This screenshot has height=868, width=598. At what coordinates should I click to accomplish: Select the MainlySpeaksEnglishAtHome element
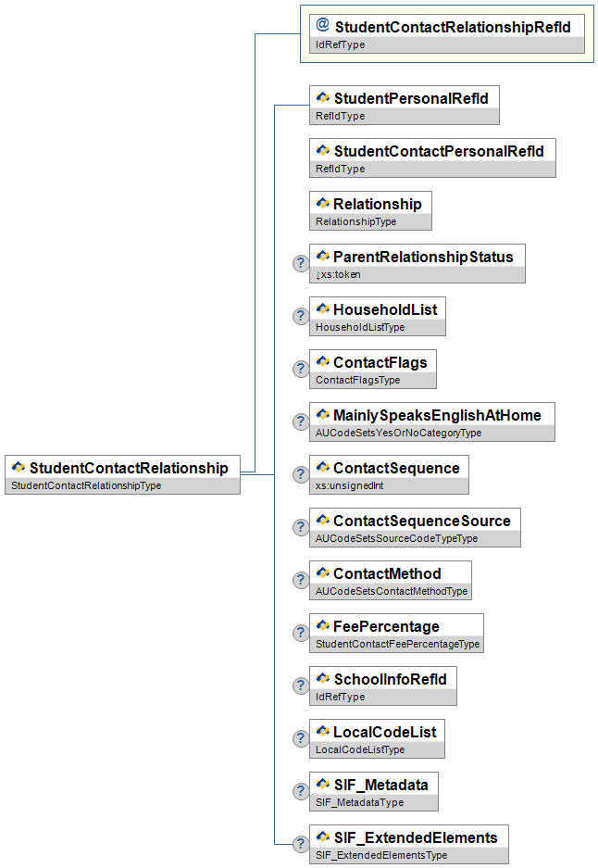437,415
